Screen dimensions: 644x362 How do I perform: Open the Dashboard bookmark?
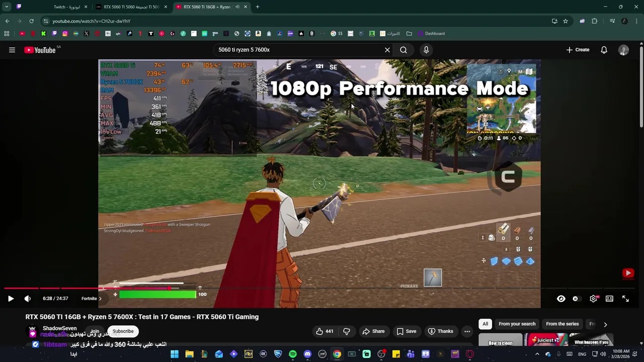[x=431, y=34]
